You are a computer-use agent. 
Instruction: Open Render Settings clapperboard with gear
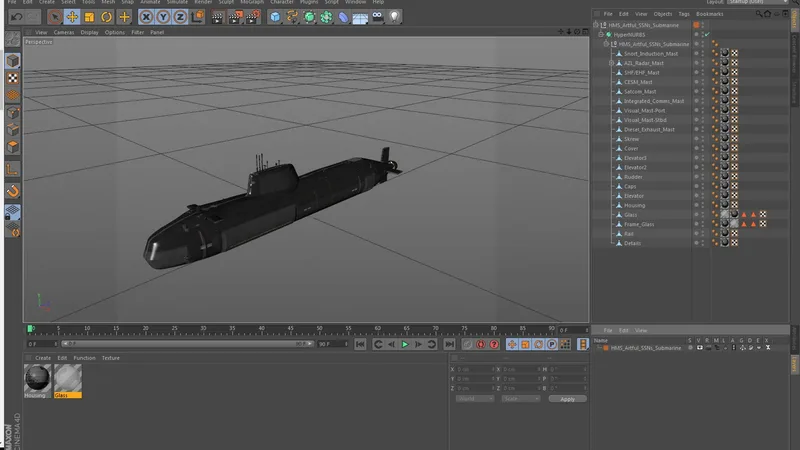click(x=253, y=17)
